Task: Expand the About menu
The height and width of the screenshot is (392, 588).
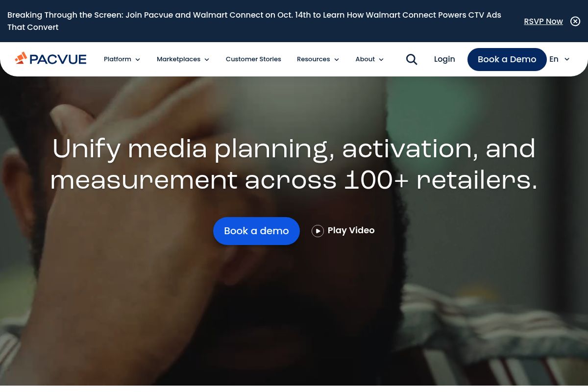Action: pyautogui.click(x=369, y=59)
